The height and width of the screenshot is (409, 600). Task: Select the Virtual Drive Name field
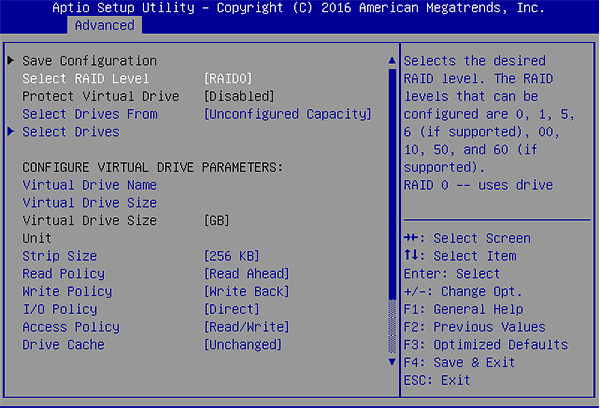(89, 185)
